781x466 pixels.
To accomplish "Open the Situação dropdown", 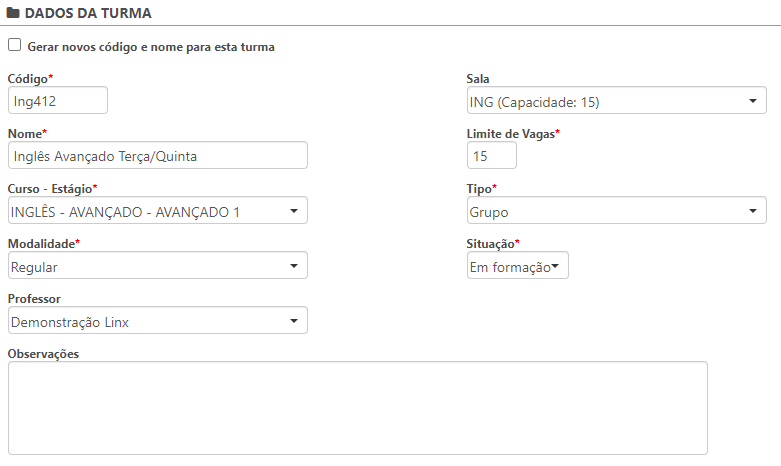I will [517, 266].
